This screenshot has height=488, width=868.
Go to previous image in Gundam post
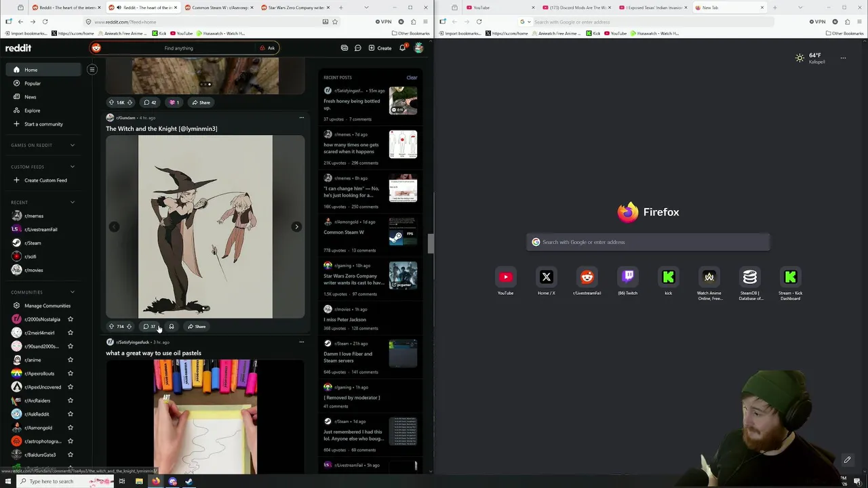point(114,227)
